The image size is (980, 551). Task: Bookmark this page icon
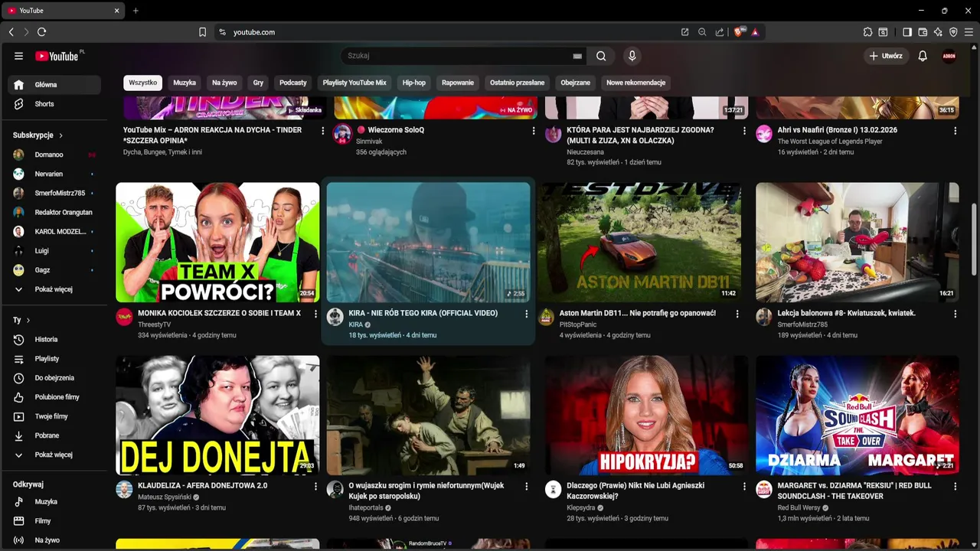tap(202, 32)
